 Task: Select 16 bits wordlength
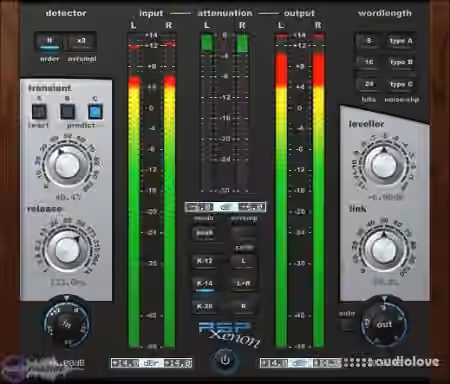click(x=368, y=62)
